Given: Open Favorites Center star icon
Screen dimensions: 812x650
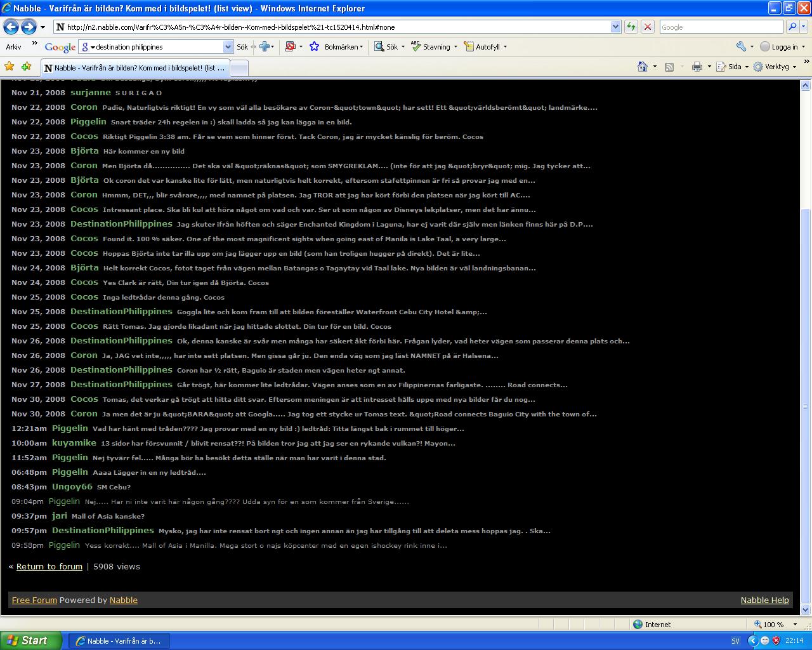Looking at the screenshot, I should (10, 67).
